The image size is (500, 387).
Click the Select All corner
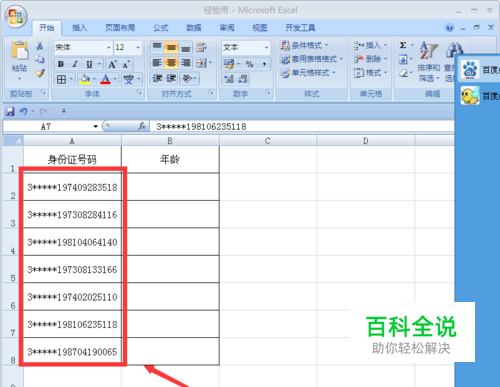click(x=13, y=141)
